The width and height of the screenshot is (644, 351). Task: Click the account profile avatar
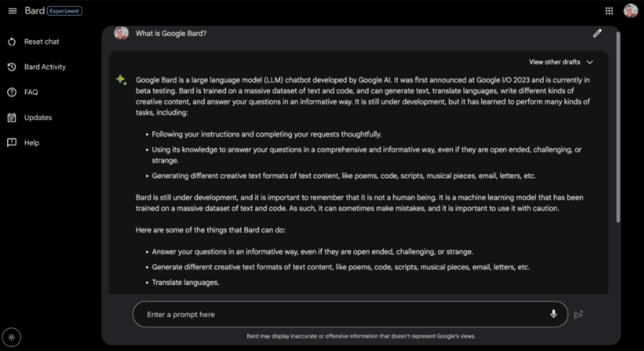pyautogui.click(x=630, y=11)
